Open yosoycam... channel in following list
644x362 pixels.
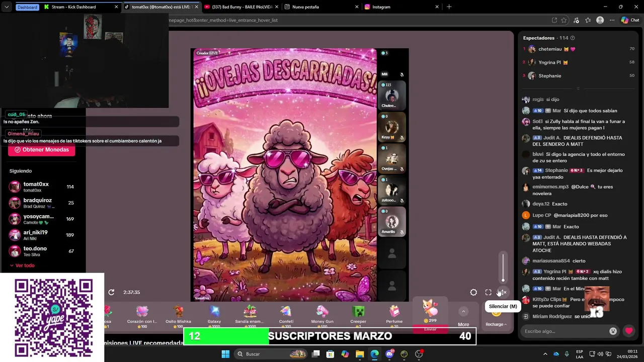(42, 219)
